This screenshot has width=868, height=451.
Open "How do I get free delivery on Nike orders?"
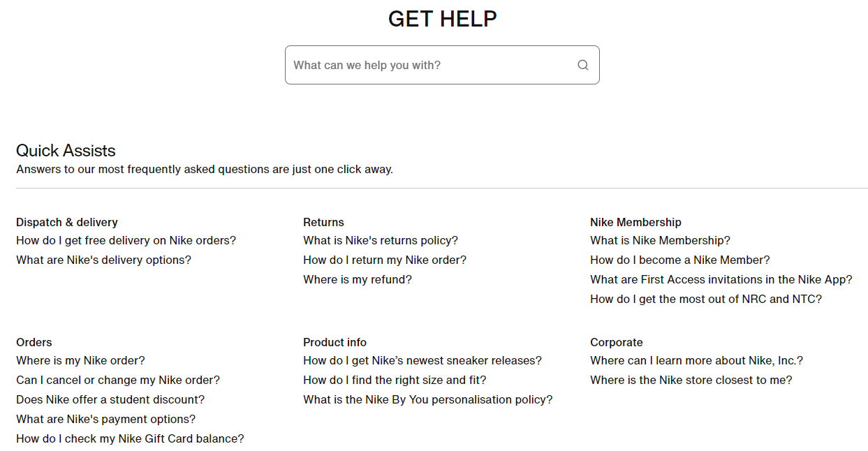click(x=126, y=240)
